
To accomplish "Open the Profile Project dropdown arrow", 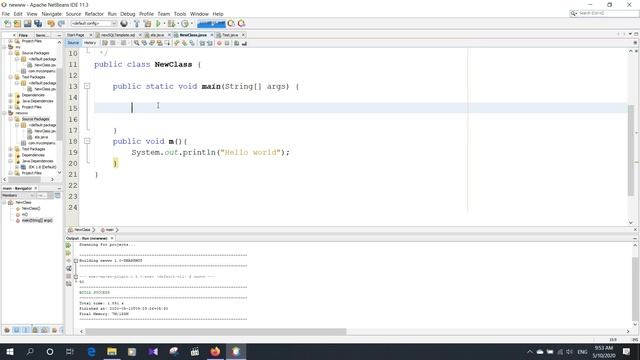I will pyautogui.click(x=191, y=24).
